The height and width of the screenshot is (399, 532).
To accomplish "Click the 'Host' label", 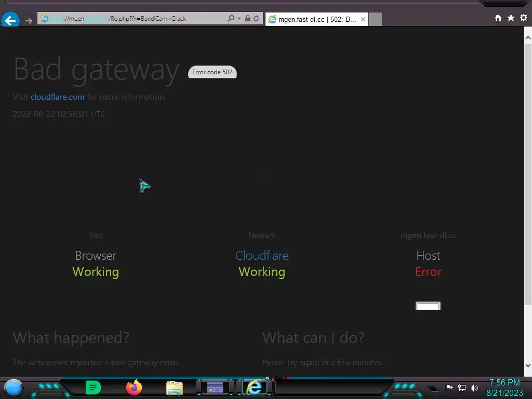I will coord(428,256).
